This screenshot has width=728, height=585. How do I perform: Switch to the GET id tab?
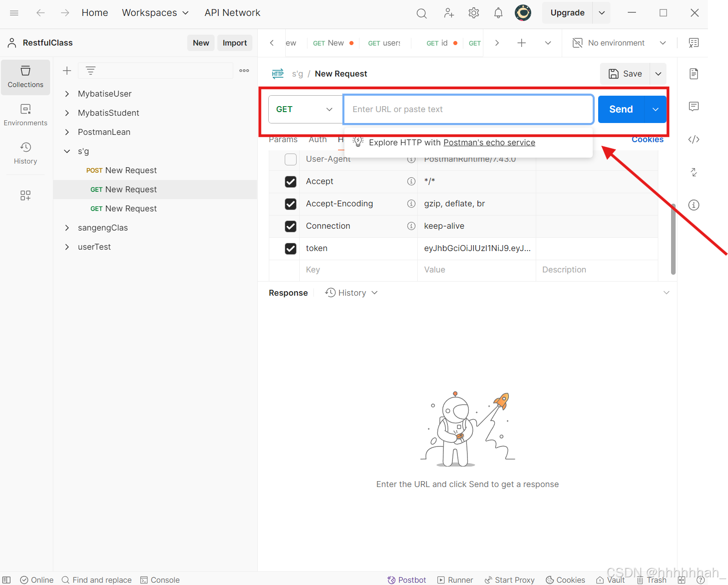coord(441,43)
